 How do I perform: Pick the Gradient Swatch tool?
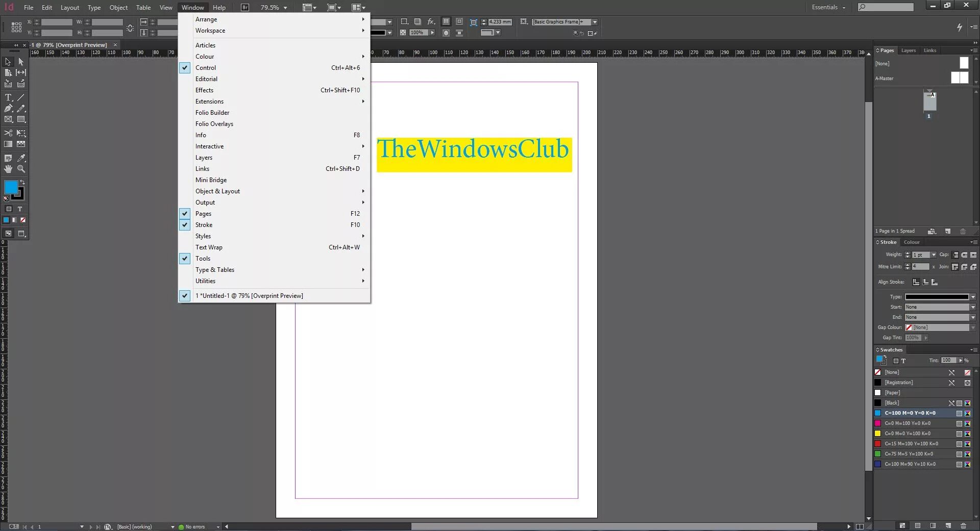pos(8,144)
